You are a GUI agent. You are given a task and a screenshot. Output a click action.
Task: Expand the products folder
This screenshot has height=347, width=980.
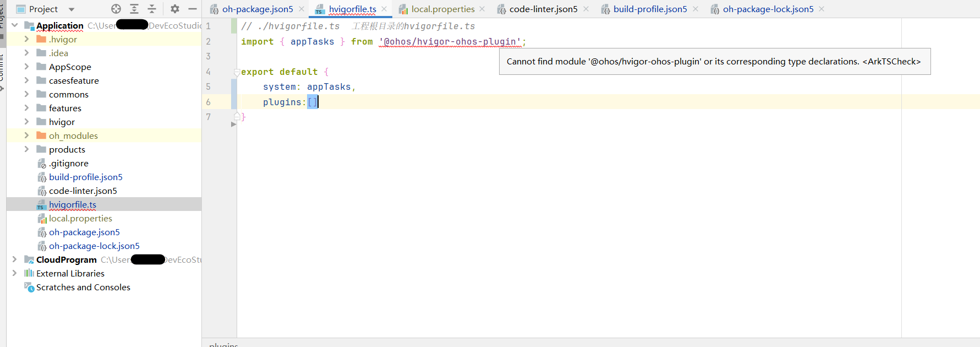point(26,149)
